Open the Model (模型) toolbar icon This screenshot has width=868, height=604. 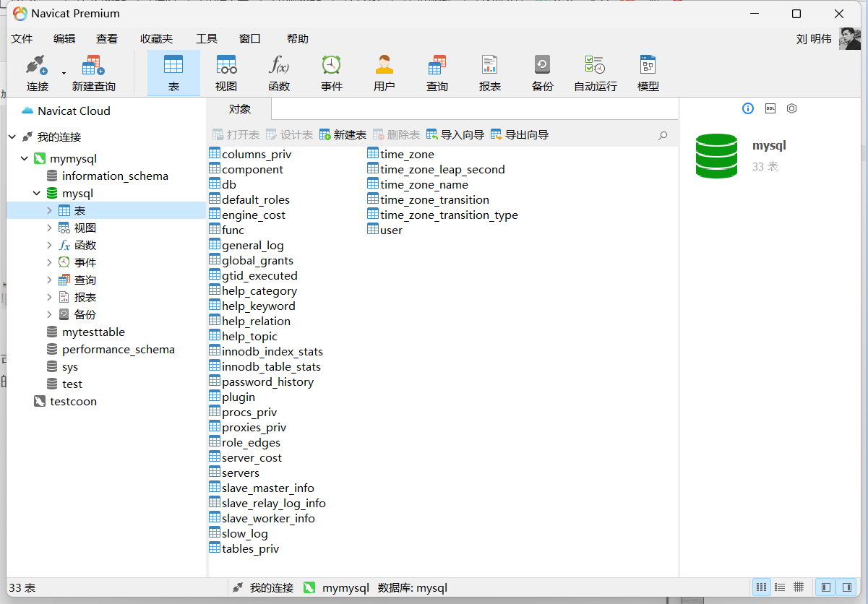tap(648, 74)
